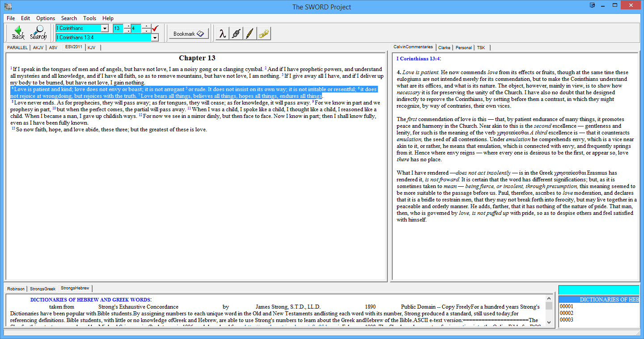Click the red checkmark to confirm verse
The height and width of the screenshot is (339, 644).
(155, 29)
